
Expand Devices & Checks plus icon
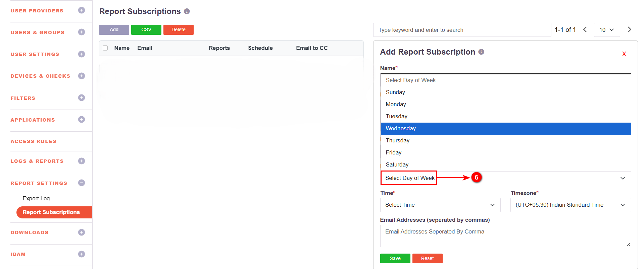click(x=81, y=76)
